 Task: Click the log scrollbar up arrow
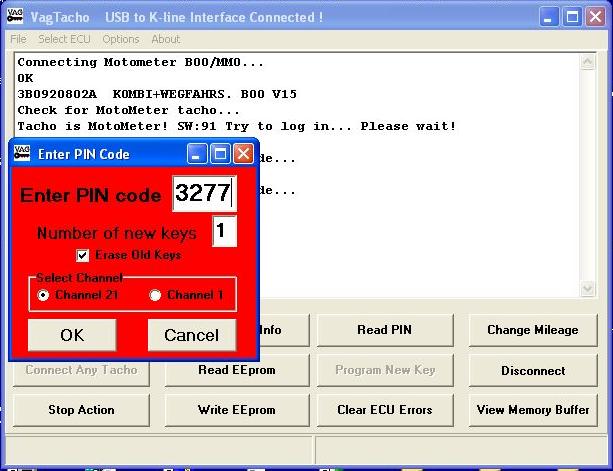pyautogui.click(x=588, y=62)
